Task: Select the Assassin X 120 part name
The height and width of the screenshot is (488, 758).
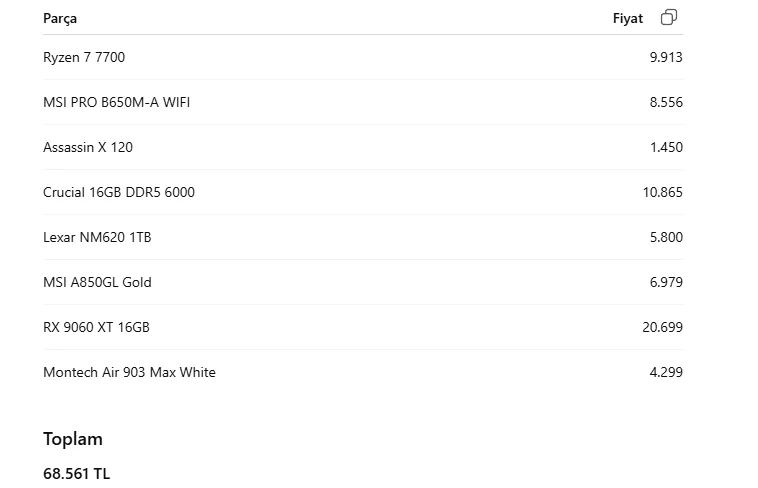Action: click(88, 147)
